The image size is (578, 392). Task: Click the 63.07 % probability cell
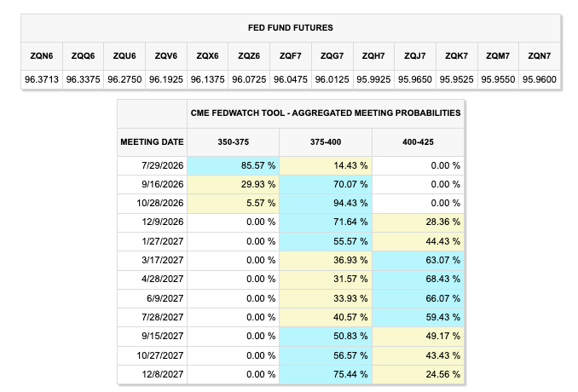418,261
